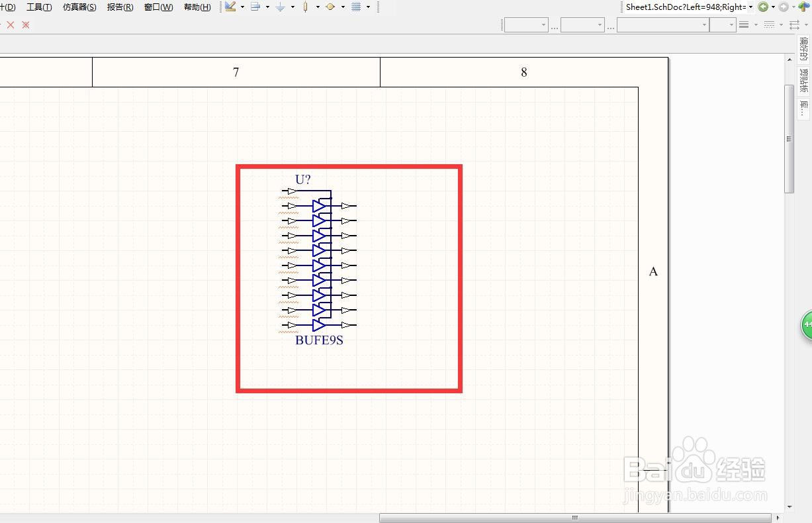Click the line width icon
This screenshot has width=812, height=523.
point(744,24)
